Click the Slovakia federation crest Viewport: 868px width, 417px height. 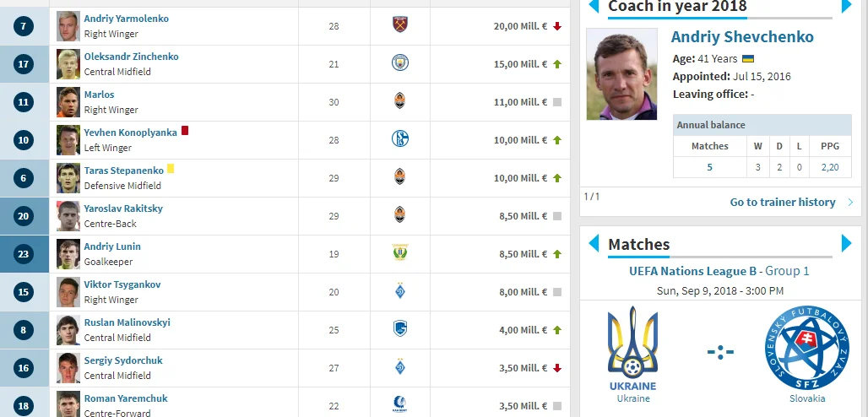click(x=806, y=348)
